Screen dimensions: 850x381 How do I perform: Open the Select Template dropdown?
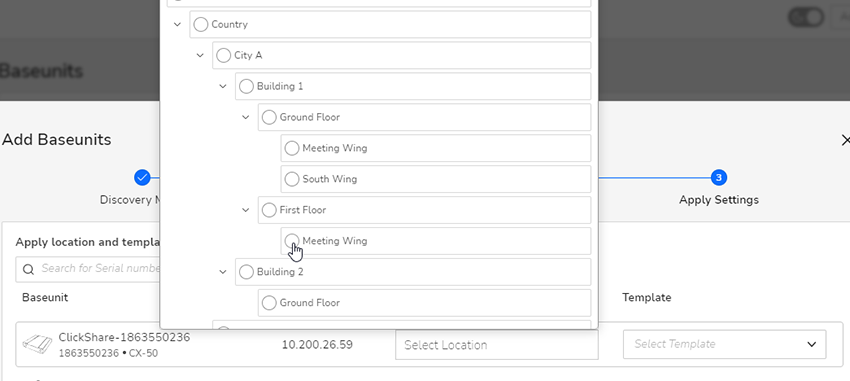click(725, 344)
